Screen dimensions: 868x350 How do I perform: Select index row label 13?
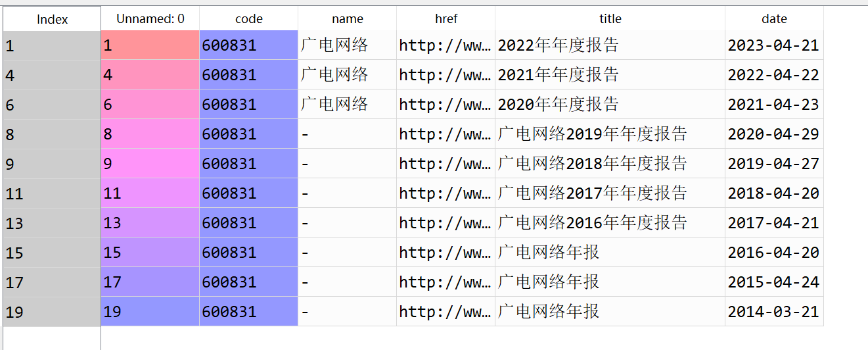click(x=52, y=223)
